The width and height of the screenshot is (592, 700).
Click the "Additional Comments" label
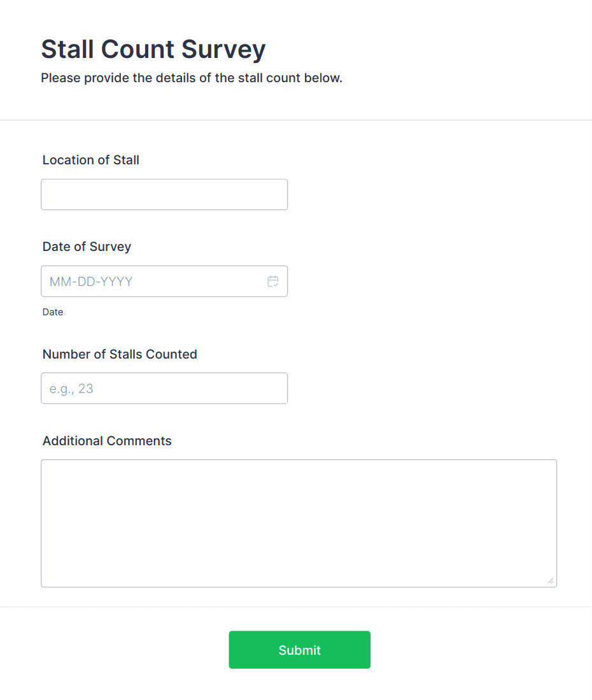tap(107, 441)
